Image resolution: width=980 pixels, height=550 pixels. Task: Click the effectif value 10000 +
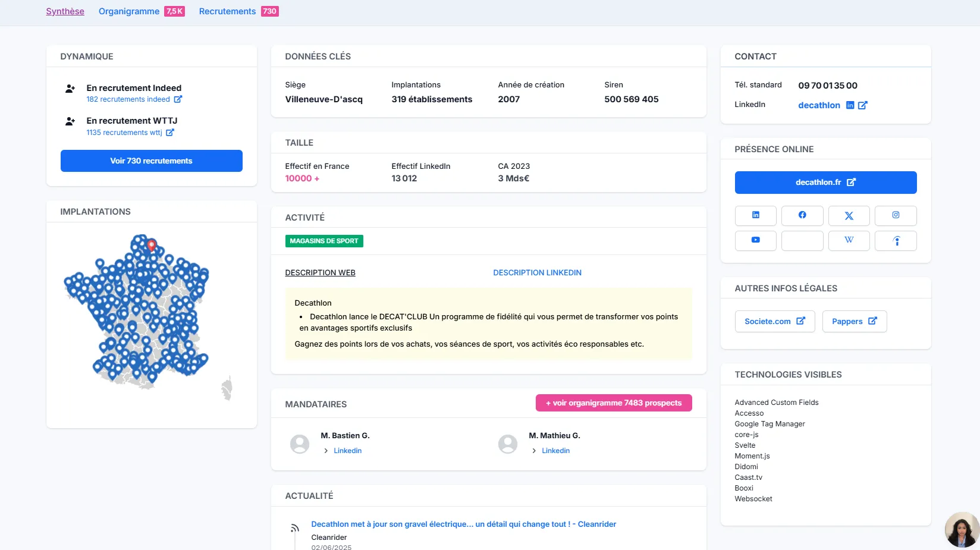[x=302, y=178]
